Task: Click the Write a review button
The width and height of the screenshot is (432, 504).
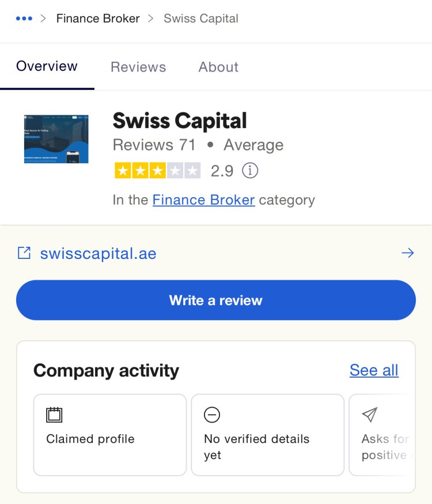Action: pyautogui.click(x=216, y=300)
